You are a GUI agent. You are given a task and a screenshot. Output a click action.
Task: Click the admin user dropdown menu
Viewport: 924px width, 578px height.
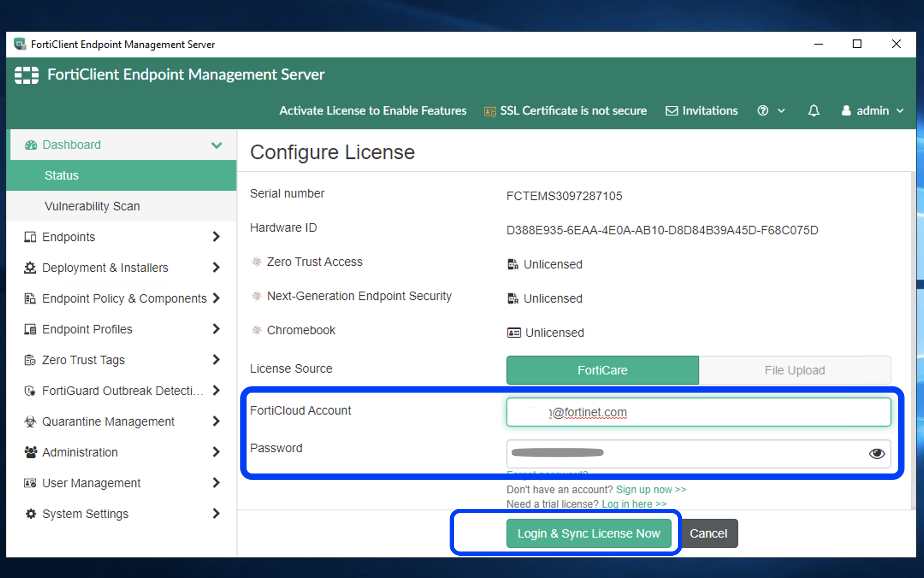coord(874,111)
